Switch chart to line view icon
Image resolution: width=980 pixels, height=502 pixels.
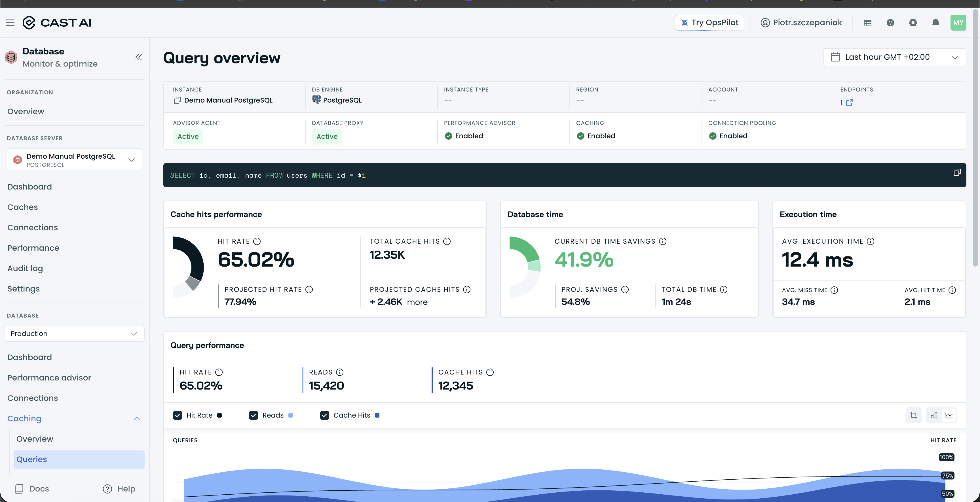(x=949, y=415)
